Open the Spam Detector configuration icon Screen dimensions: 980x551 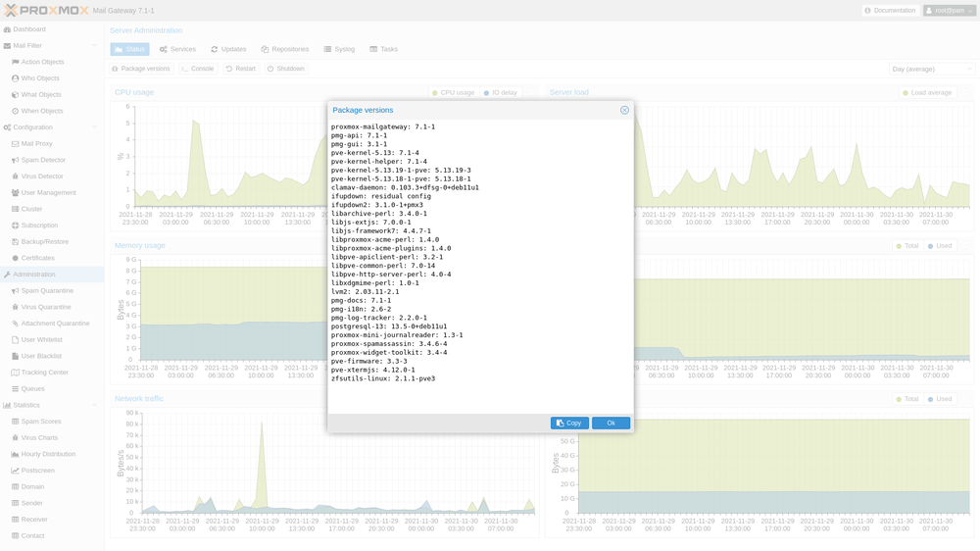(15, 160)
